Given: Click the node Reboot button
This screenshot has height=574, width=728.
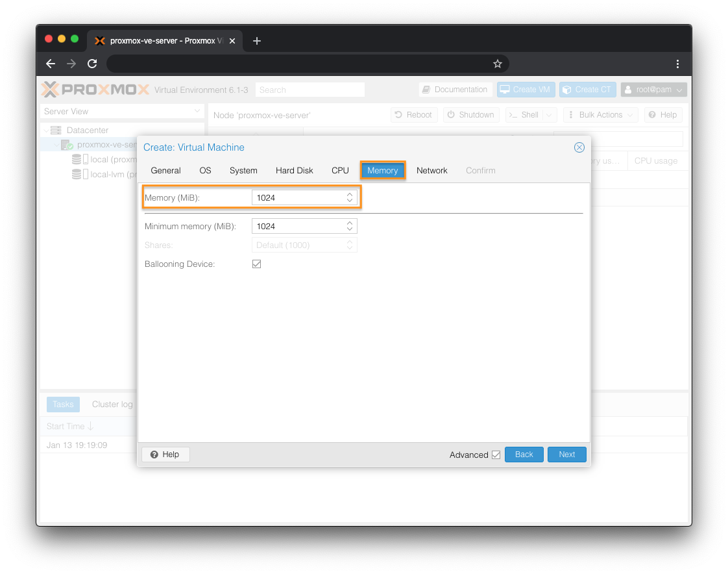Looking at the screenshot, I should (414, 115).
